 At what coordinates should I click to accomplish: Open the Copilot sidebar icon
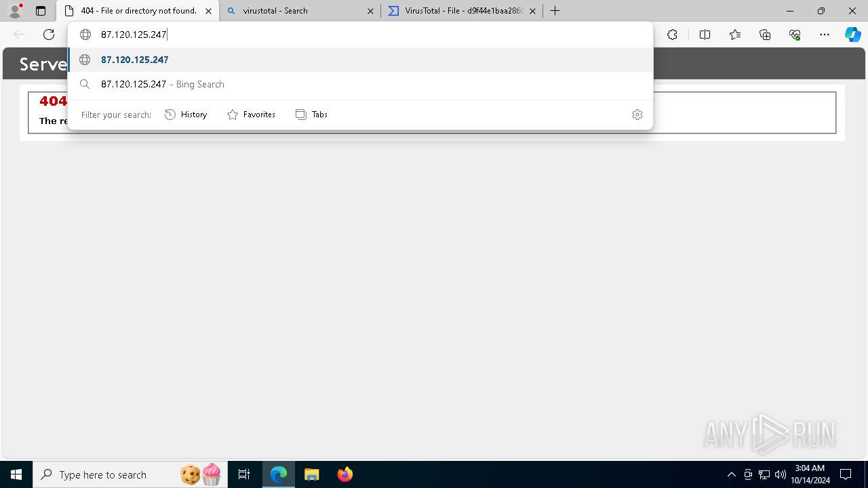pos(852,35)
